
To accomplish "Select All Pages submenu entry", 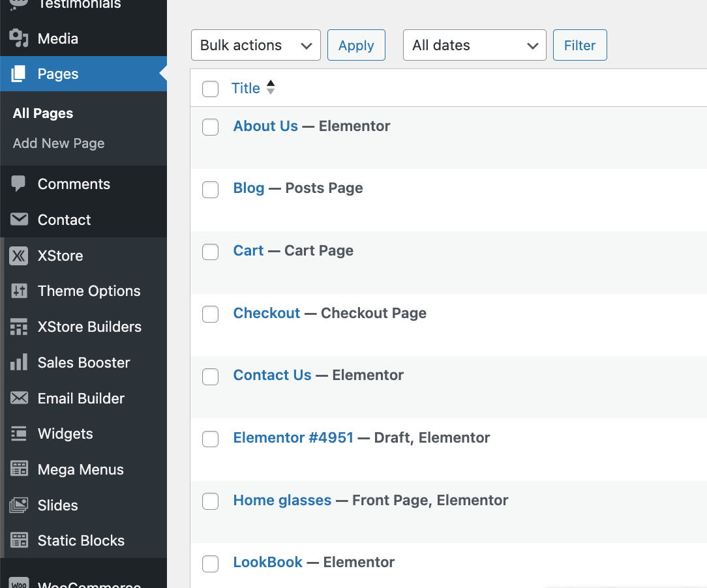I will [x=43, y=113].
